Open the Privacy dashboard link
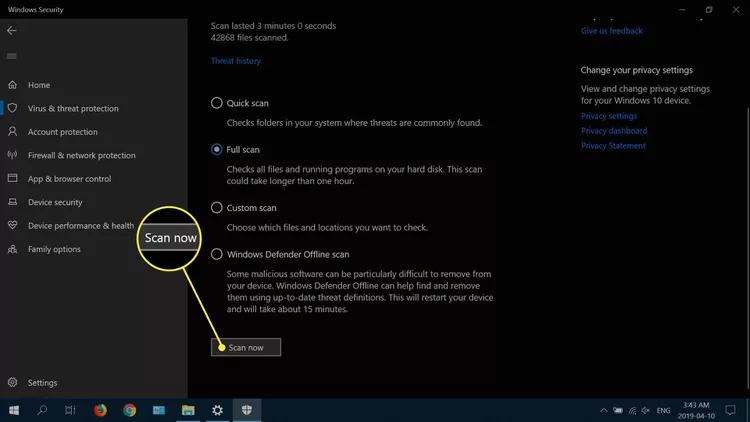 (x=614, y=131)
